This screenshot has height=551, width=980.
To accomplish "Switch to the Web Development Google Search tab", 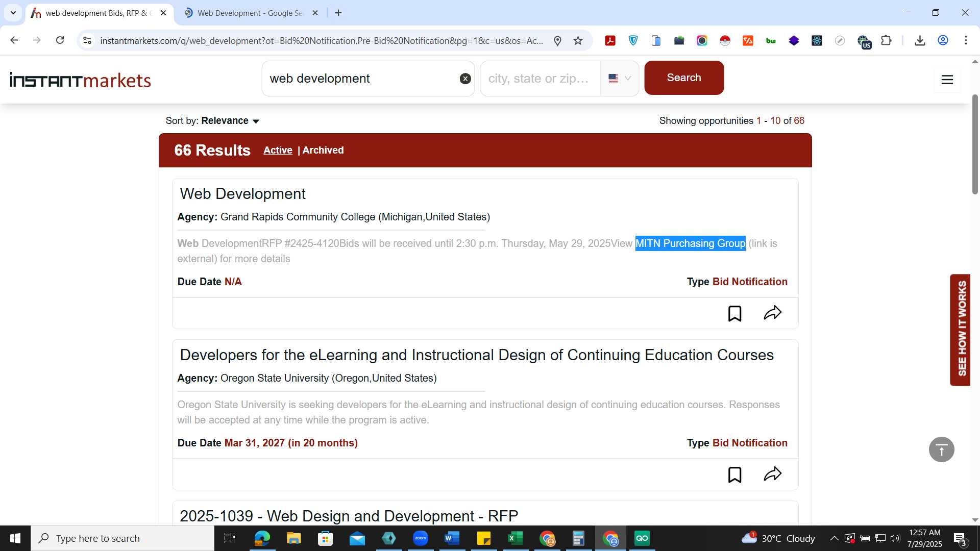I will [250, 13].
